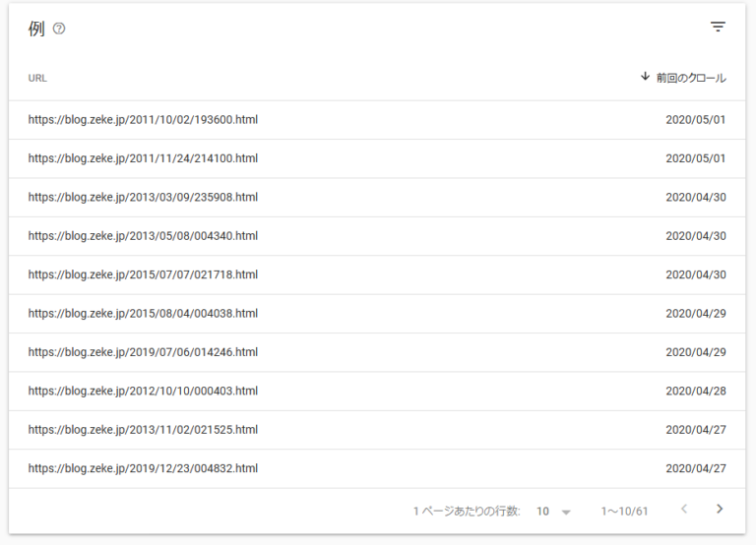The height and width of the screenshot is (545, 756).
Task: Sort by the 前回のクロール column header
Action: [691, 78]
